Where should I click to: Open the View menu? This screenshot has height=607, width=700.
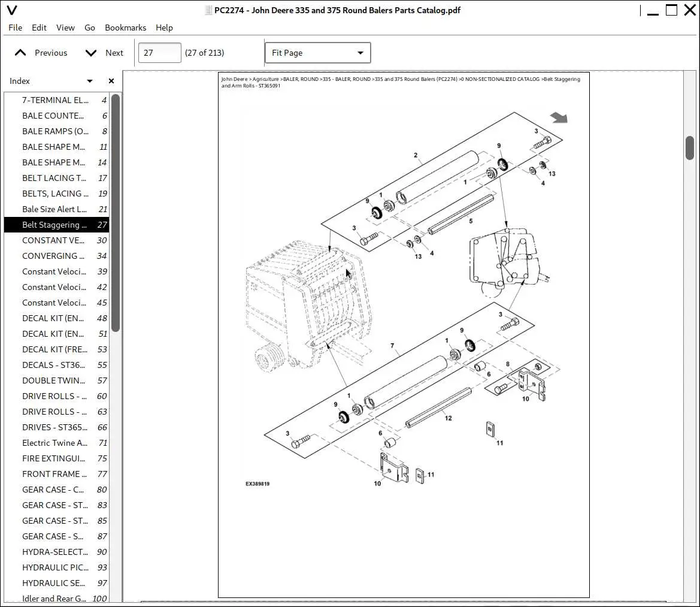65,28
